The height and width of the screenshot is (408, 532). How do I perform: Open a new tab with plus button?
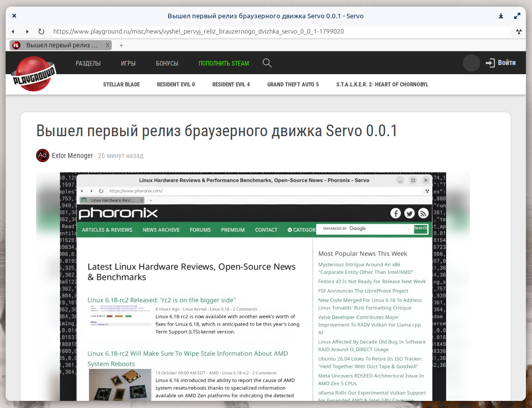pos(121,45)
